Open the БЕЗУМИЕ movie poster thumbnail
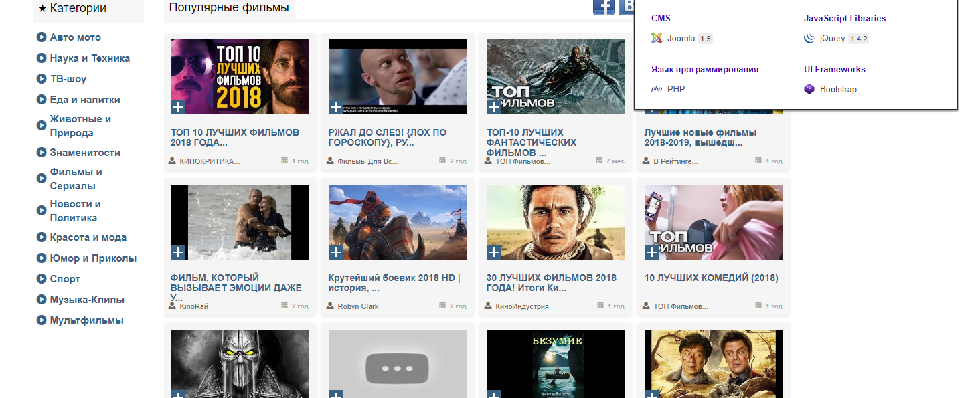The width and height of the screenshot is (980, 398). 555,363
